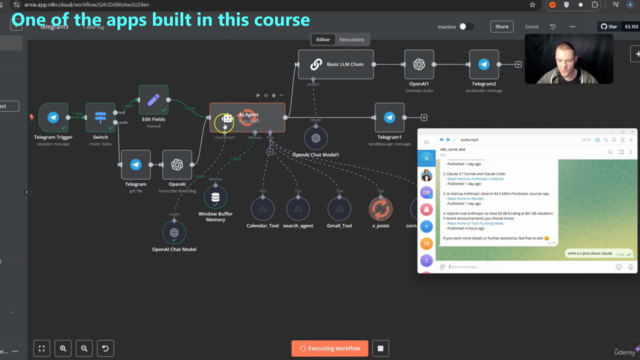640x360 pixels.
Task: Click the orange browser extension icon
Action: [x=552, y=5]
